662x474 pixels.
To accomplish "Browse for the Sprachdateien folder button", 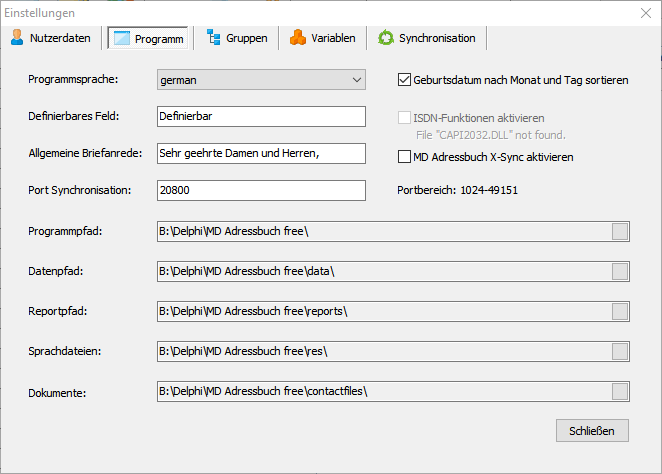I will coord(620,352).
